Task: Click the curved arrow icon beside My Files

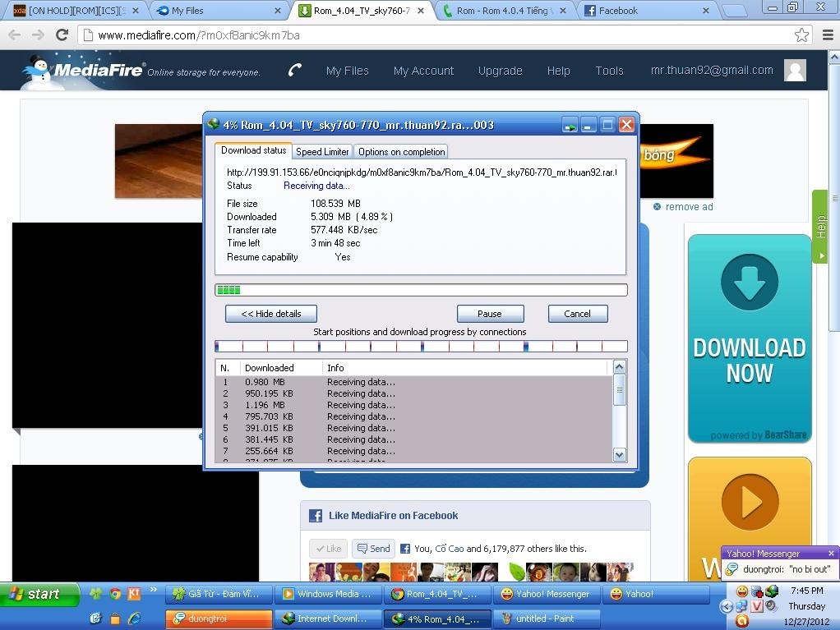Action: tap(295, 70)
